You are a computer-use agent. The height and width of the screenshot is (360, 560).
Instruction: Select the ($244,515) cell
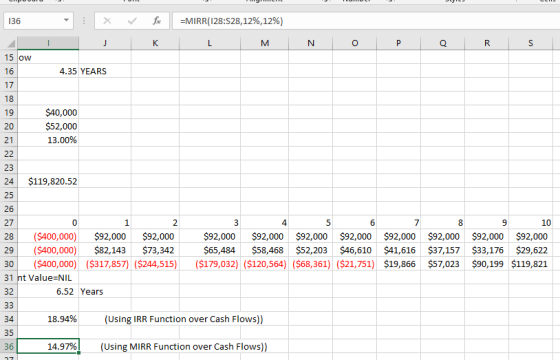point(155,264)
